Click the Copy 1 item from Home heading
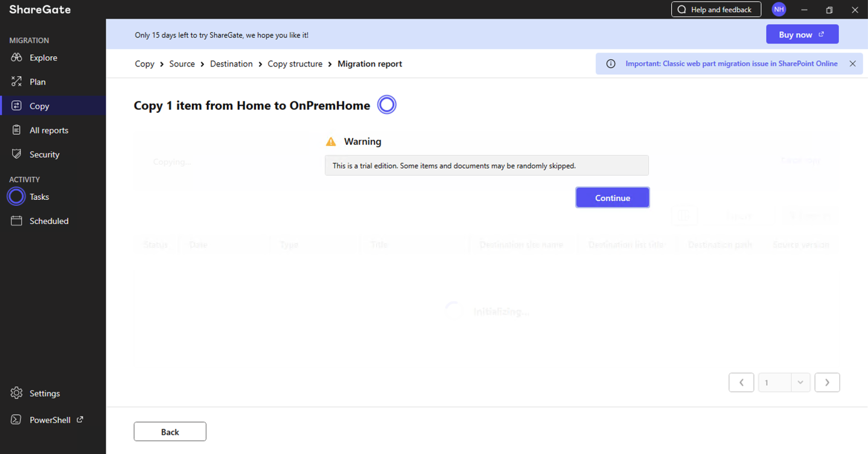Screen dimensions: 868x454 (252, 106)
